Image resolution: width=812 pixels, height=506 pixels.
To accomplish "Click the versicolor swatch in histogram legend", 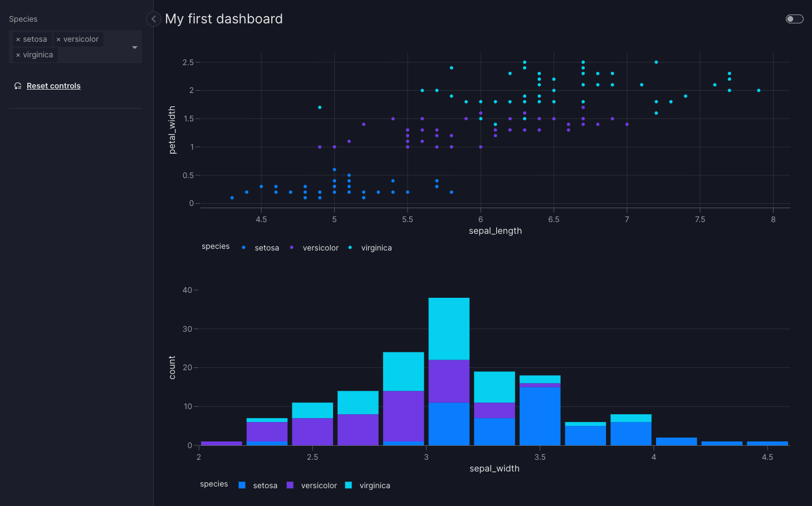I will [290, 485].
